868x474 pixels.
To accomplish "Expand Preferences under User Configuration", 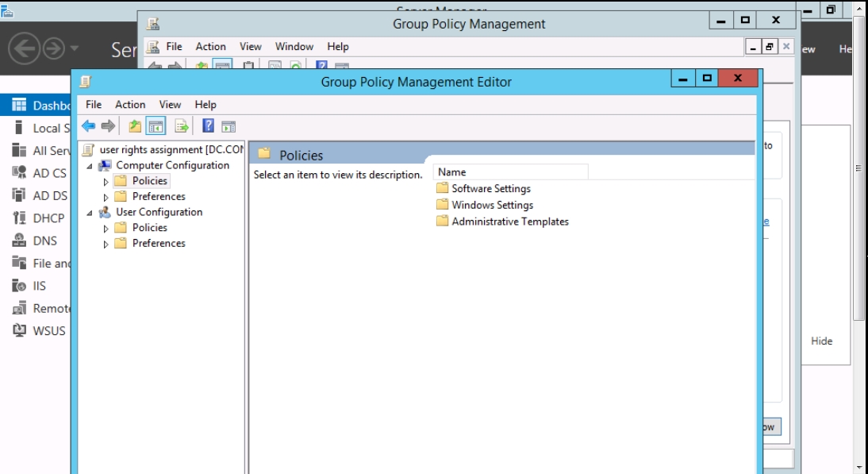I will [106, 245].
